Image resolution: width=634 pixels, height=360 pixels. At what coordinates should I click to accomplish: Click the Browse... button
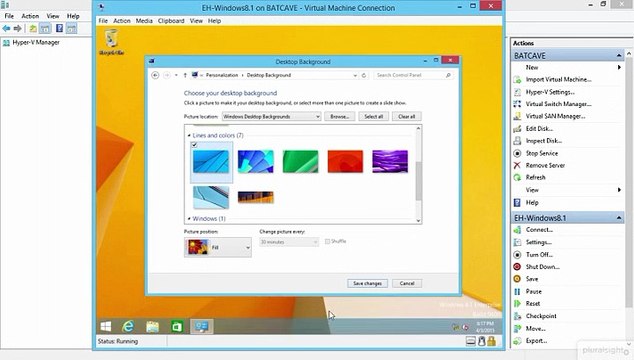[x=340, y=116]
